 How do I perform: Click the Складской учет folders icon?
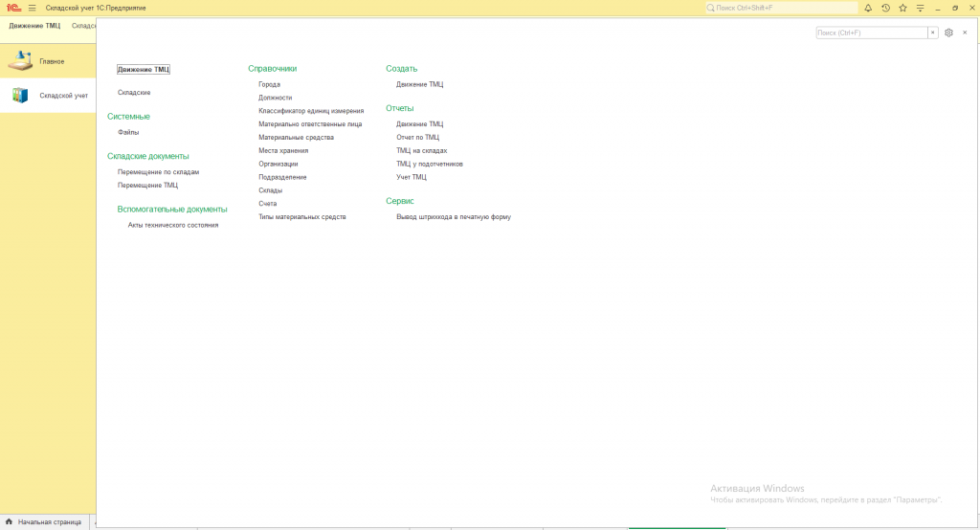pyautogui.click(x=20, y=96)
